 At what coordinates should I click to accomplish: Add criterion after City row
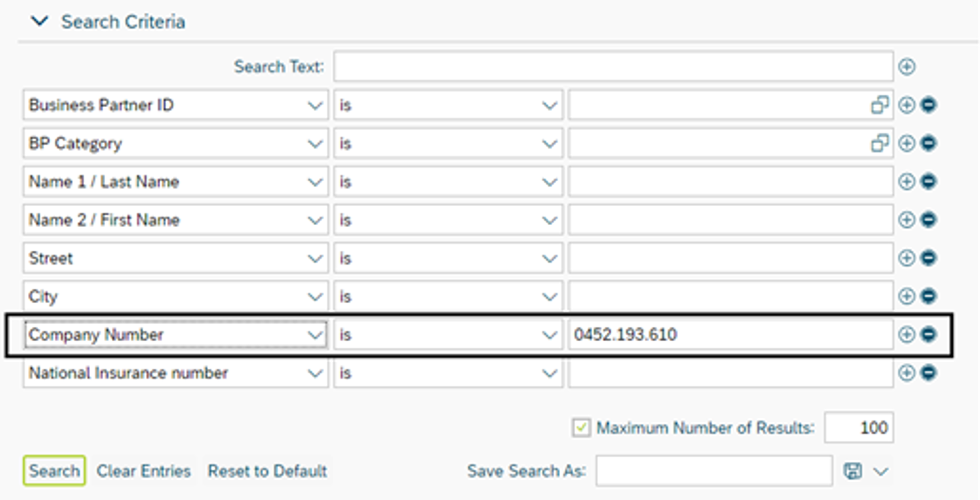[x=906, y=296]
